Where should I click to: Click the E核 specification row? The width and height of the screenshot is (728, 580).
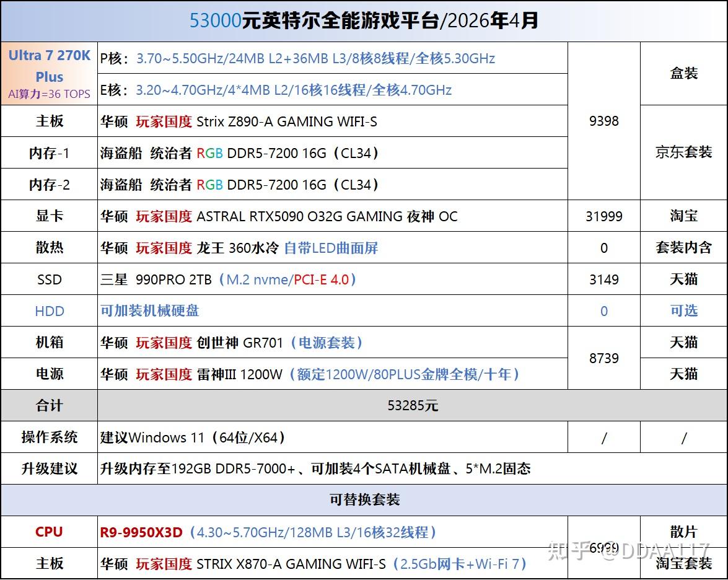333,90
